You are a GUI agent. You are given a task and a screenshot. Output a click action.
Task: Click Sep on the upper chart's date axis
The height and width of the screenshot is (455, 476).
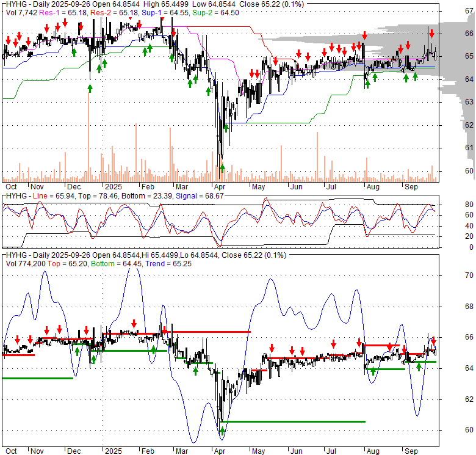[x=411, y=187]
